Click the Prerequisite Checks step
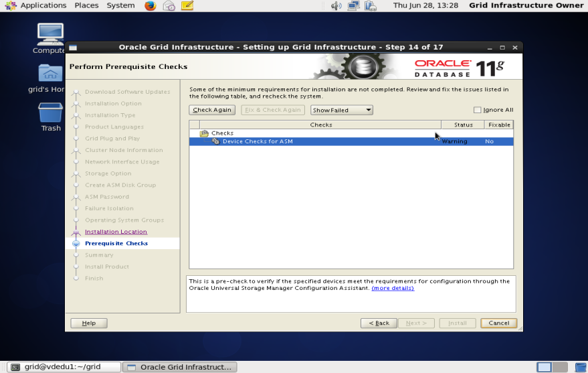 116,244
